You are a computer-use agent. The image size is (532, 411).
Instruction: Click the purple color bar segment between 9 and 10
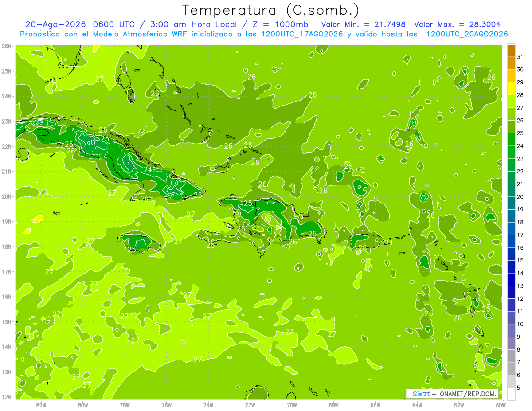[511, 330]
